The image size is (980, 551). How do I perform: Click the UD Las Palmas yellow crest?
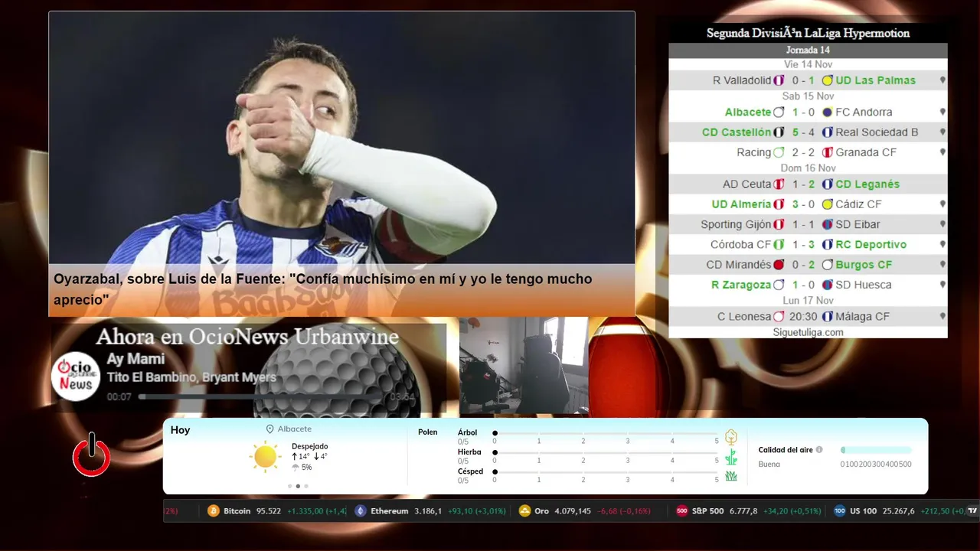pos(827,80)
